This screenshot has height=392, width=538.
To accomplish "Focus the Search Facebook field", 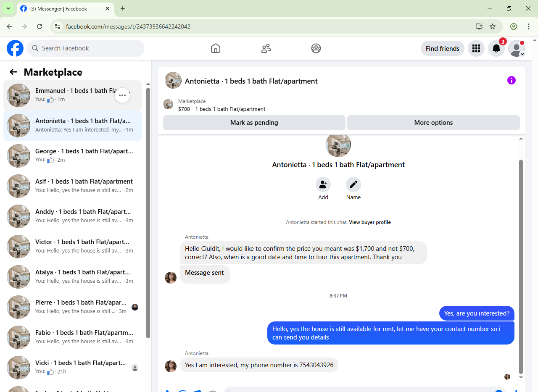I will (86, 48).
